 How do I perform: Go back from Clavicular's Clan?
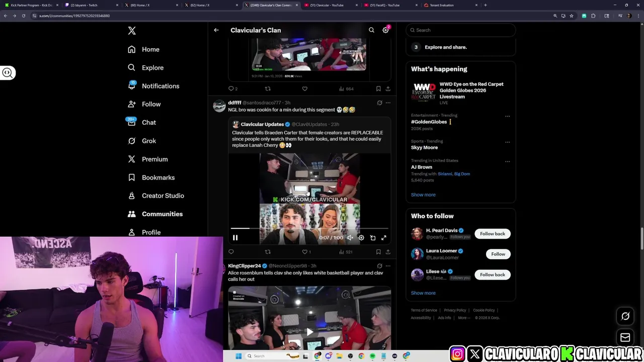click(216, 30)
